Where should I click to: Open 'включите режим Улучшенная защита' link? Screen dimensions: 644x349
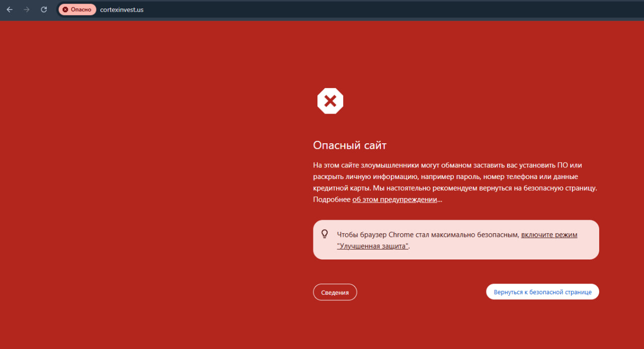[x=457, y=240]
